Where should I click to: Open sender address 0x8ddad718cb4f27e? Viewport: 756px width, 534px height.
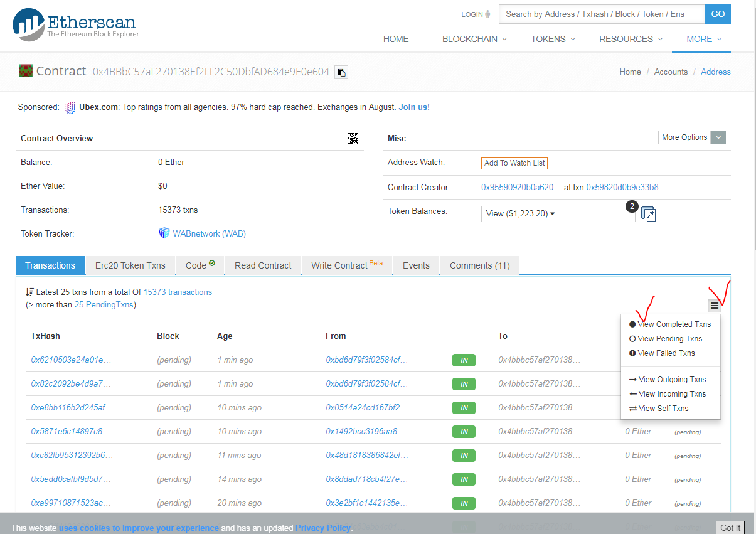[367, 479]
